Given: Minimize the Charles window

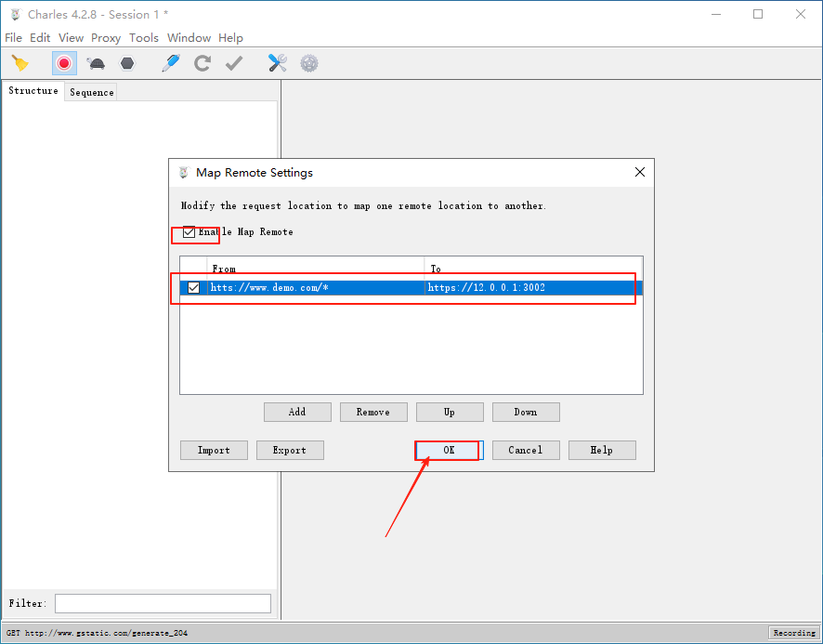Looking at the screenshot, I should (x=716, y=14).
